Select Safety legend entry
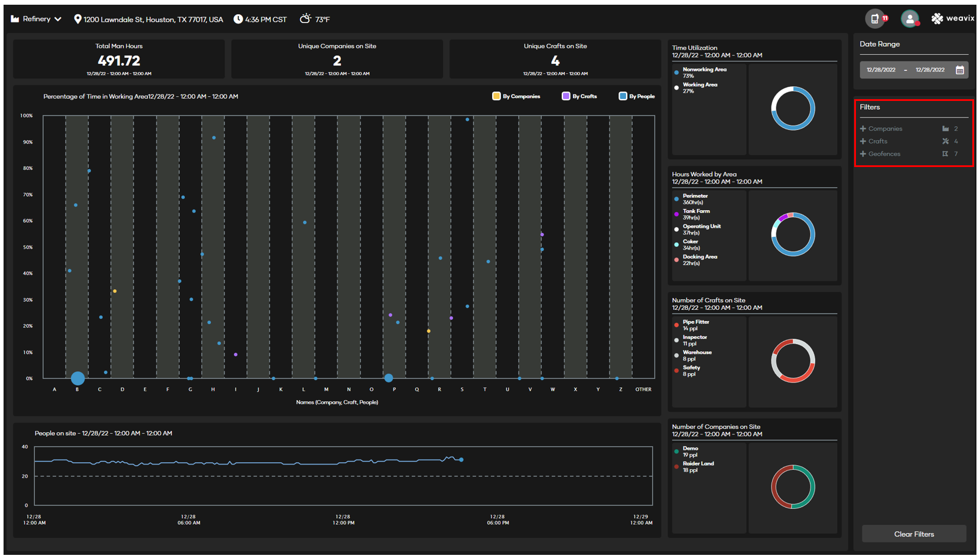980x559 pixels. pos(687,371)
